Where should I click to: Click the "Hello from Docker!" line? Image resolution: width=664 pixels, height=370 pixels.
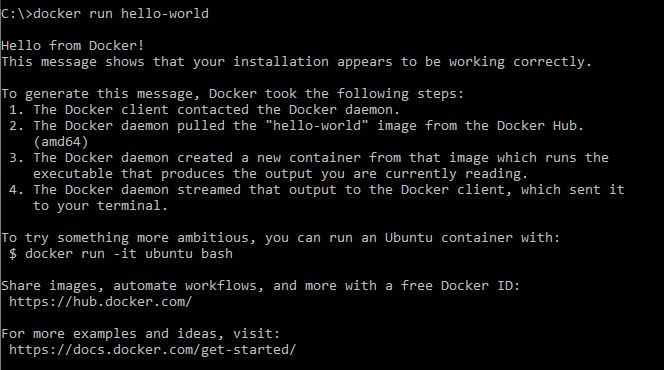[72, 45]
